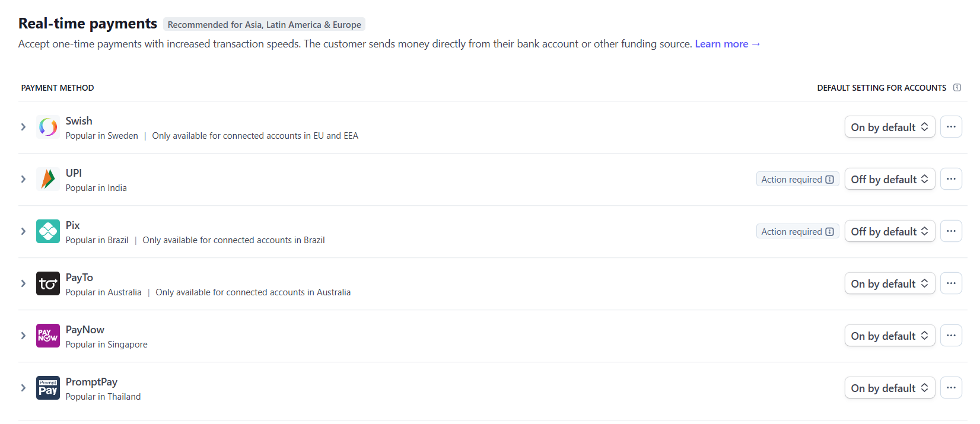Click info icon beside Default Setting For Accounts
The height and width of the screenshot is (424, 980).
[x=957, y=88]
